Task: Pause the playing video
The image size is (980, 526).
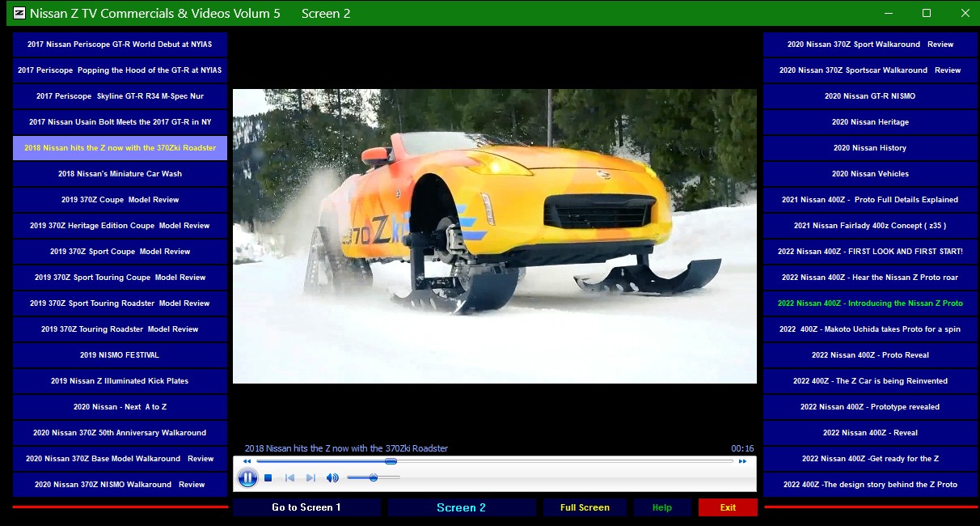Action: (x=247, y=478)
